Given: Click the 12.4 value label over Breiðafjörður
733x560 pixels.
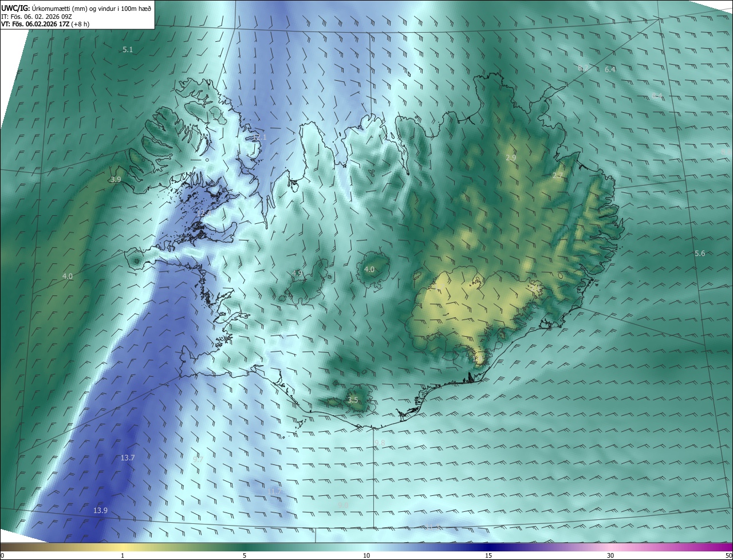Looking at the screenshot, I should click(204, 213).
